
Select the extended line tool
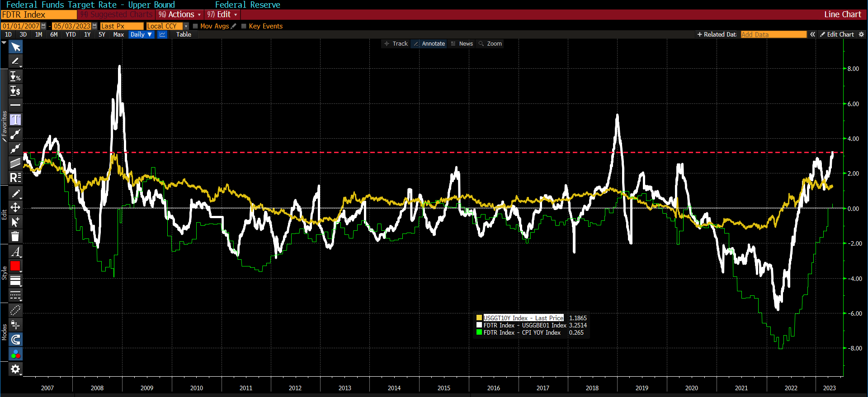tap(15, 148)
